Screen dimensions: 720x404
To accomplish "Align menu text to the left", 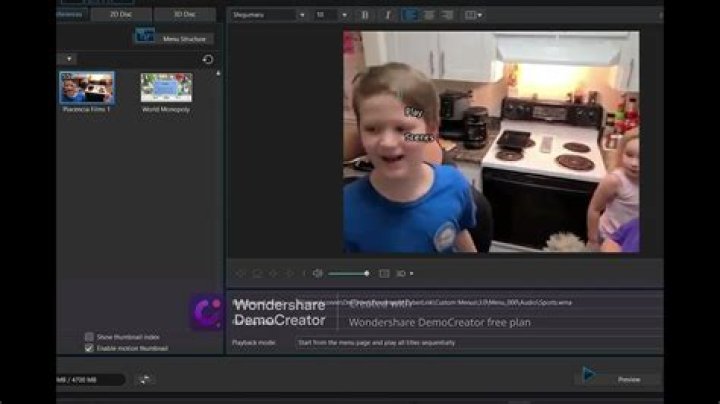I will tap(410, 15).
